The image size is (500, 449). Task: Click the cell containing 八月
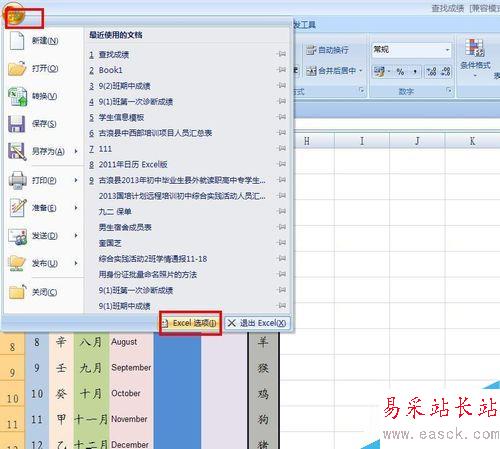pos(91,342)
